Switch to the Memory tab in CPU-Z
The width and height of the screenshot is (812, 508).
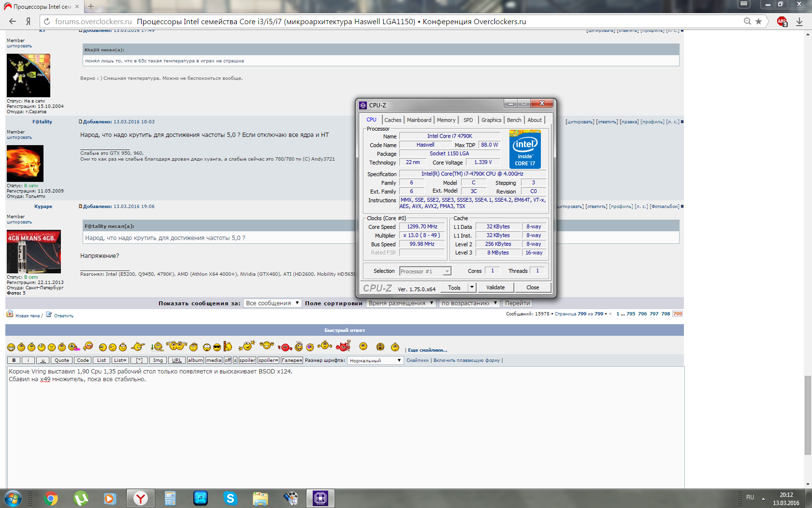[446, 120]
